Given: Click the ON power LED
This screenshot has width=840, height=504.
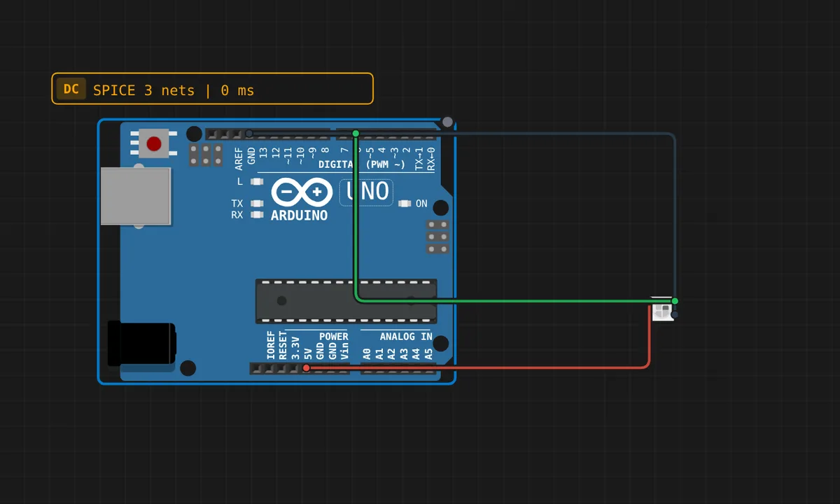Looking at the screenshot, I should click(x=405, y=204).
